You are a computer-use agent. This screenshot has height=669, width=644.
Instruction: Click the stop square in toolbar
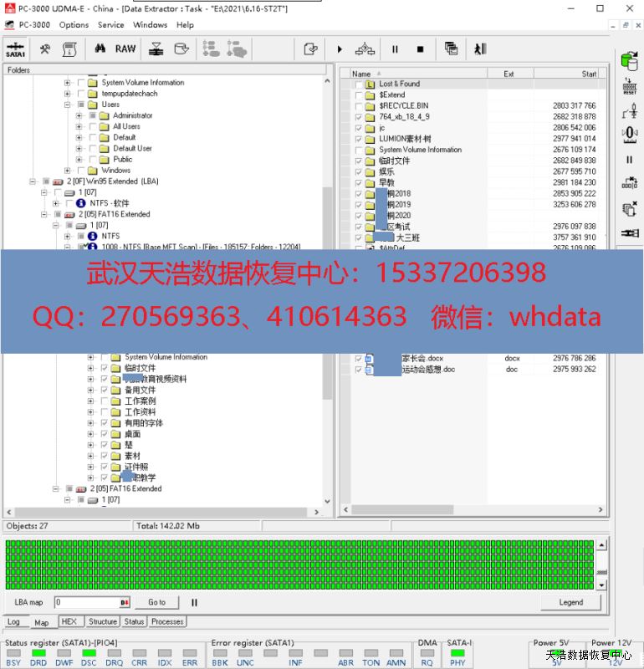click(x=420, y=49)
